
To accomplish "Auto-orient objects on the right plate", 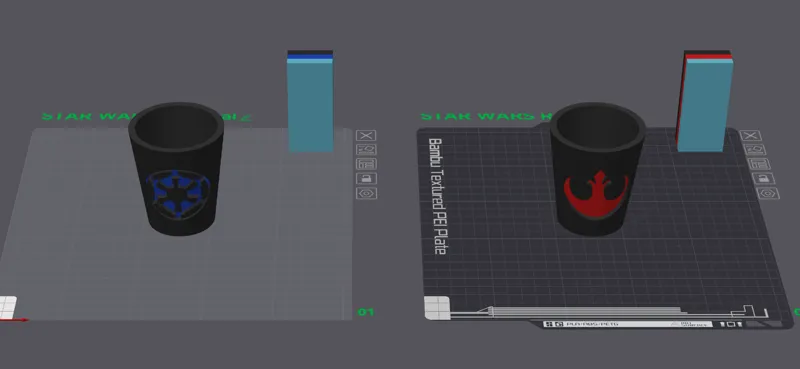I will [x=755, y=150].
